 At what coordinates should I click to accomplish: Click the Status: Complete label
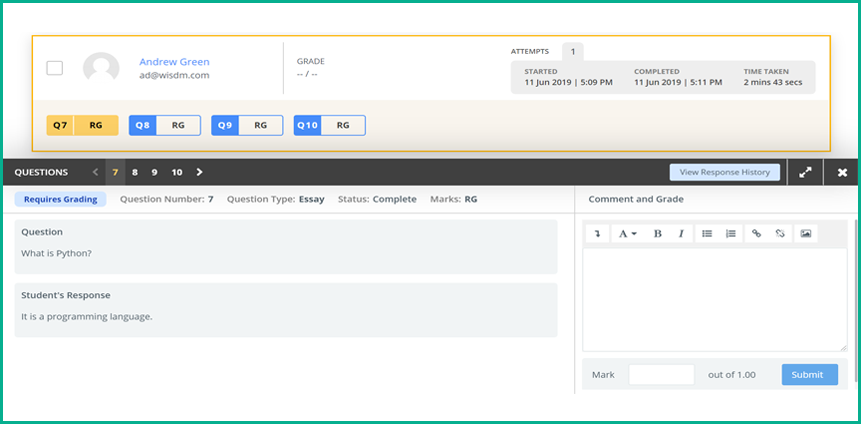377,199
